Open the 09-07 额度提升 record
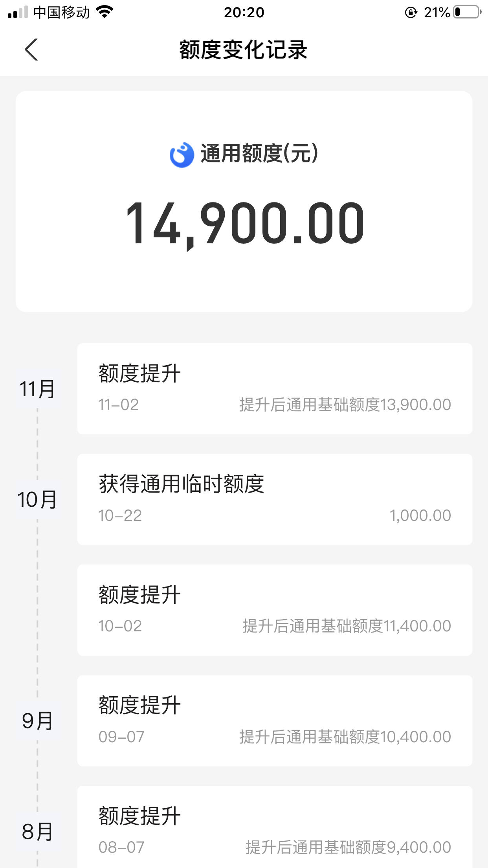This screenshot has width=488, height=868. tap(275, 721)
